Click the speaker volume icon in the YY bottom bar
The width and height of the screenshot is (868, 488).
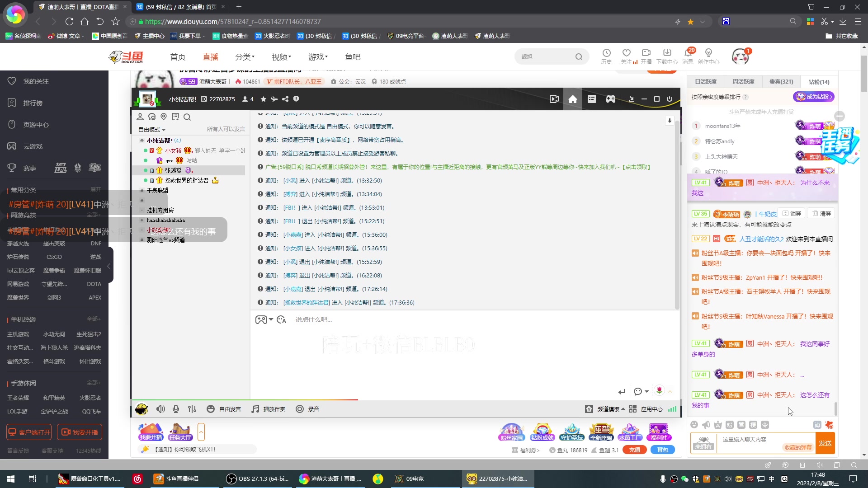pyautogui.click(x=160, y=409)
